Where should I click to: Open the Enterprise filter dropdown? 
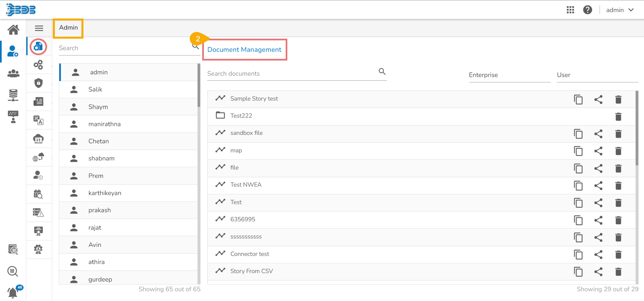pyautogui.click(x=509, y=75)
